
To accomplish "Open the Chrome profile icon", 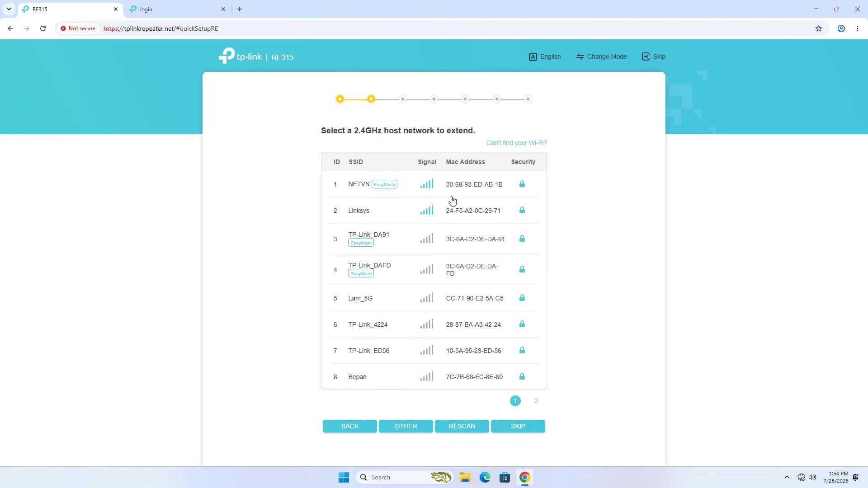I will [x=841, y=28].
